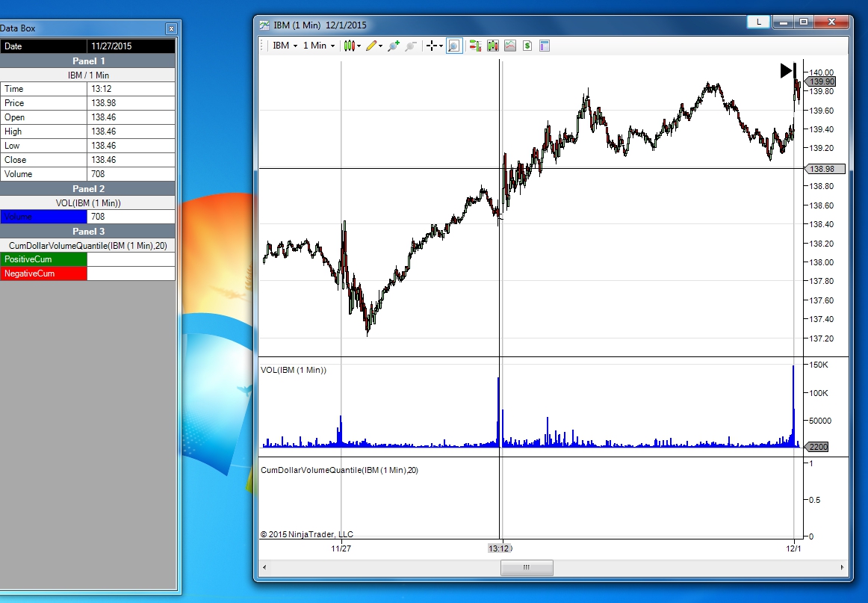Image resolution: width=868 pixels, height=603 pixels.
Task: Open the Indicators toolbar icon
Action: tap(510, 46)
